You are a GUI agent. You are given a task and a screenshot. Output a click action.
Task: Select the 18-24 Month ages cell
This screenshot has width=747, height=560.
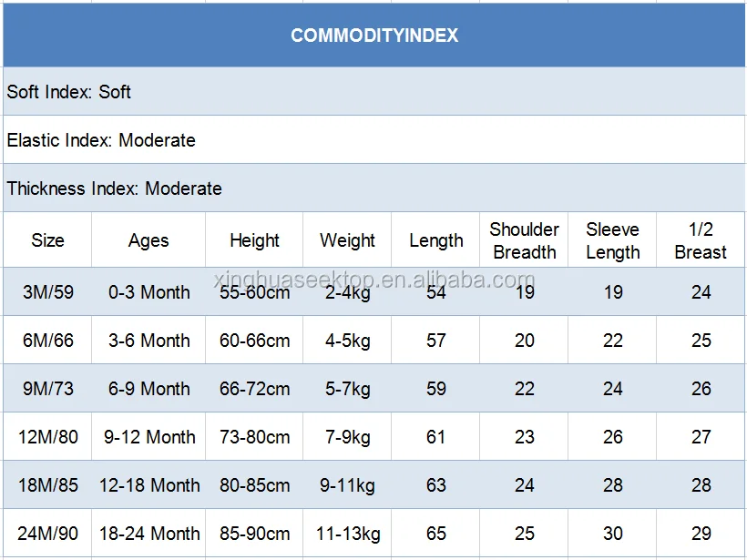click(148, 534)
